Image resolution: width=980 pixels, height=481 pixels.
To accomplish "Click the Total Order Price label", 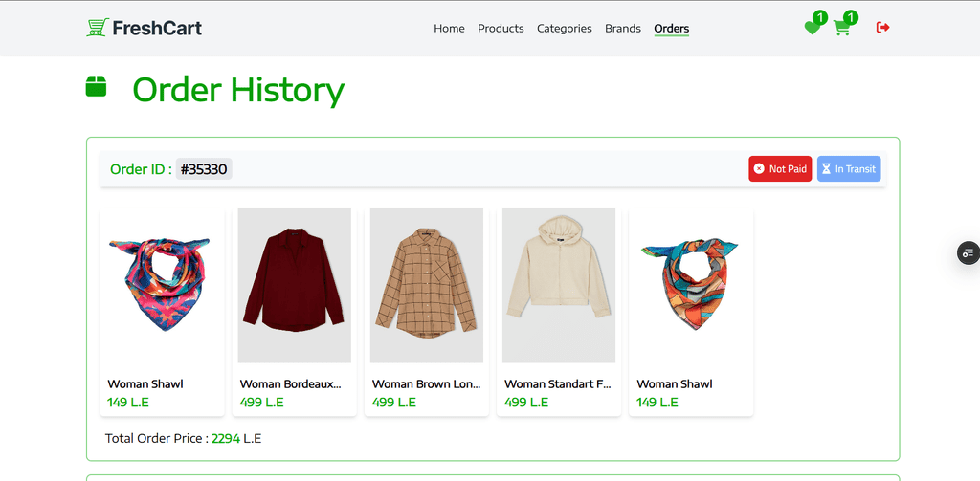I will point(157,439).
